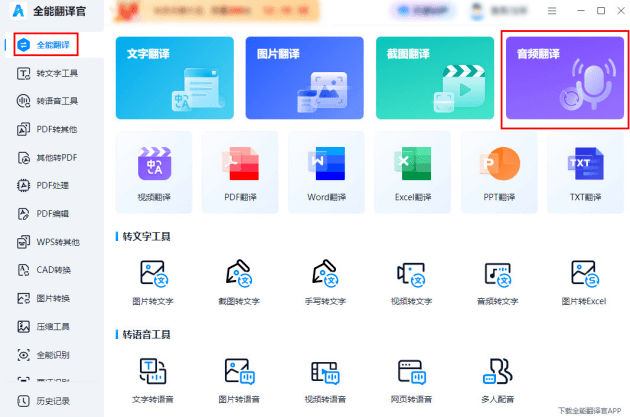
Task: Open the 截图转文字 tool
Action: pyautogui.click(x=239, y=282)
